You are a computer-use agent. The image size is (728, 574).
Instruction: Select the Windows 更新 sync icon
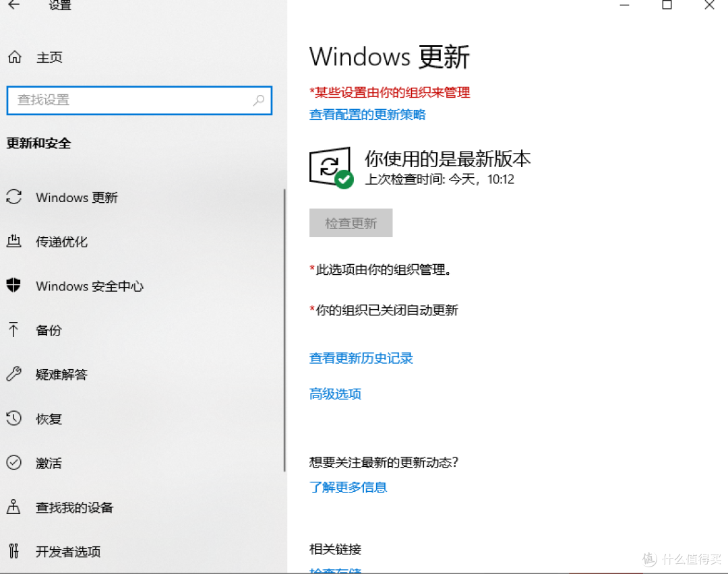click(x=14, y=197)
